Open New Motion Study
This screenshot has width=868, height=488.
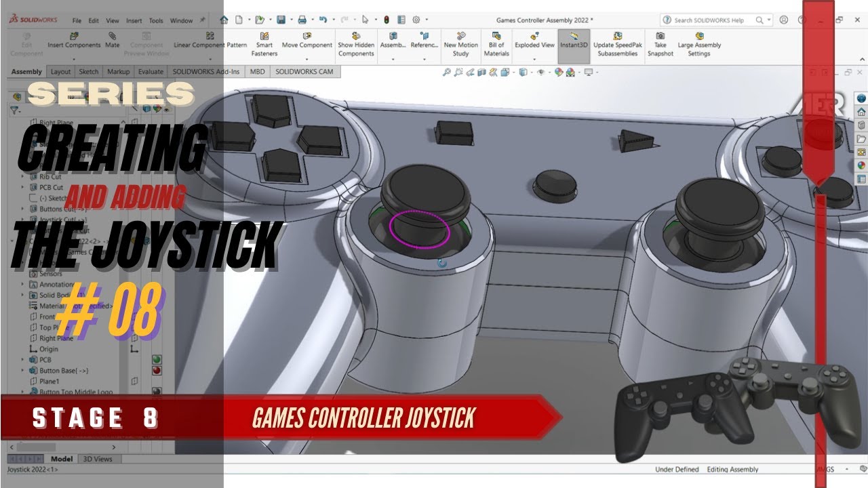(x=460, y=44)
